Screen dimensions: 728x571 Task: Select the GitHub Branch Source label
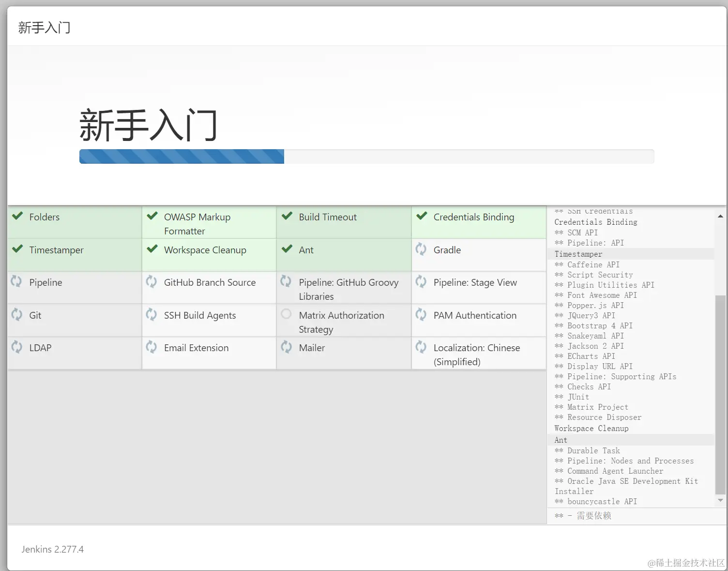(x=210, y=282)
